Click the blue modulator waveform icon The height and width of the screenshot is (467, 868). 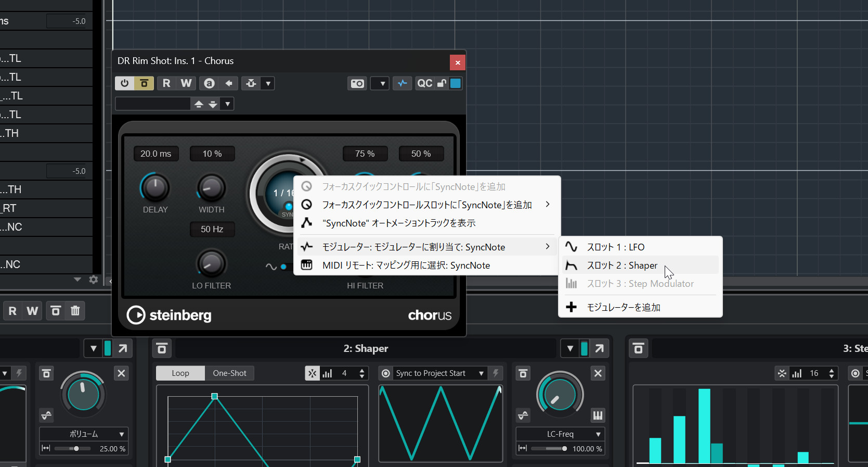click(x=403, y=83)
